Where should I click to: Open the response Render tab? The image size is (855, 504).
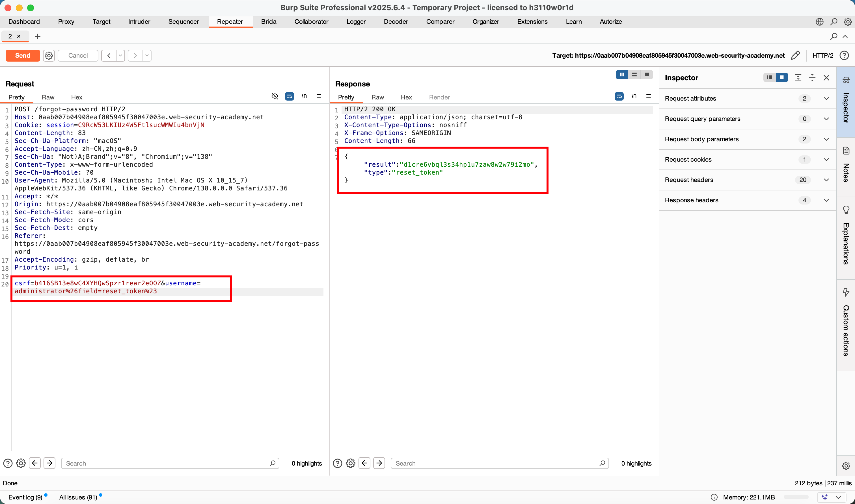[x=439, y=97]
